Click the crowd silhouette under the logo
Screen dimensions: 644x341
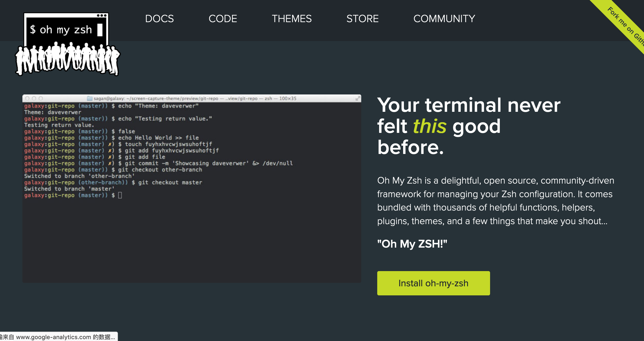(x=67, y=59)
